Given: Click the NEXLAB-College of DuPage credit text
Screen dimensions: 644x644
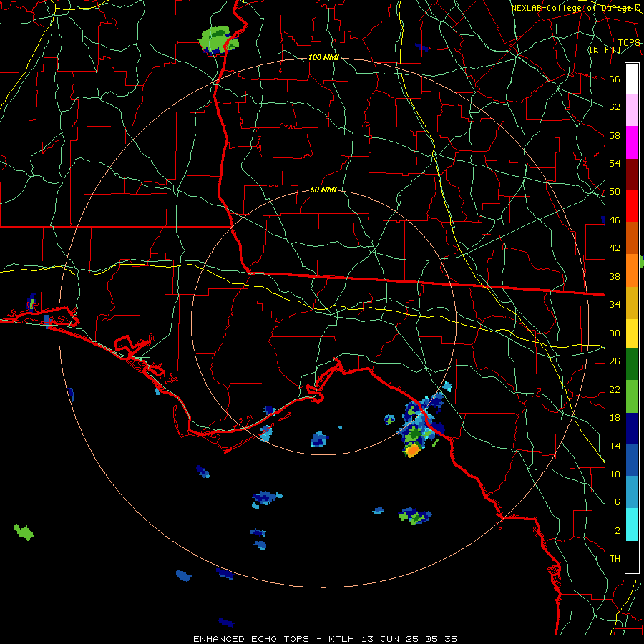Looking at the screenshot, I should pos(575,8).
